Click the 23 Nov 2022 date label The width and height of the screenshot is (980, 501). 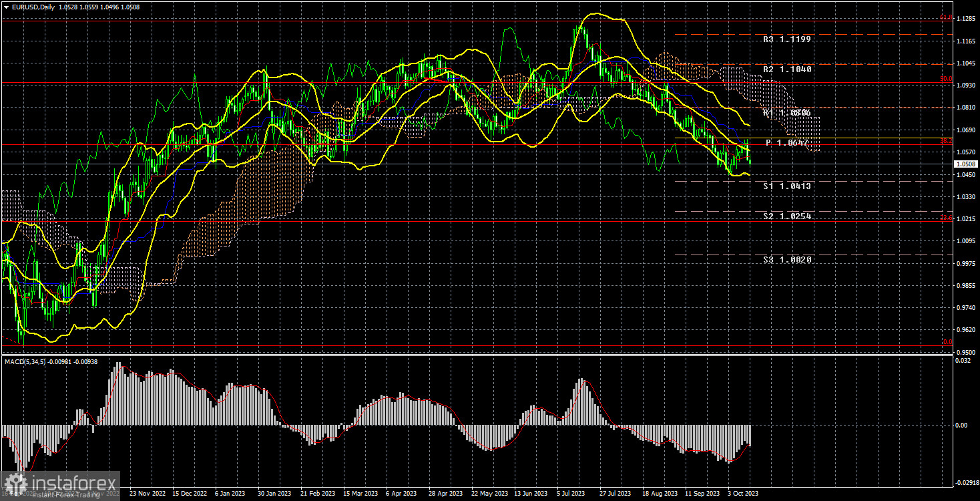[146, 494]
